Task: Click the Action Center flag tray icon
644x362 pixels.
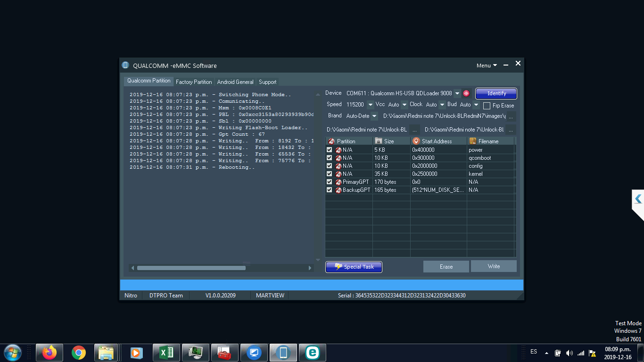Action: coord(592,353)
